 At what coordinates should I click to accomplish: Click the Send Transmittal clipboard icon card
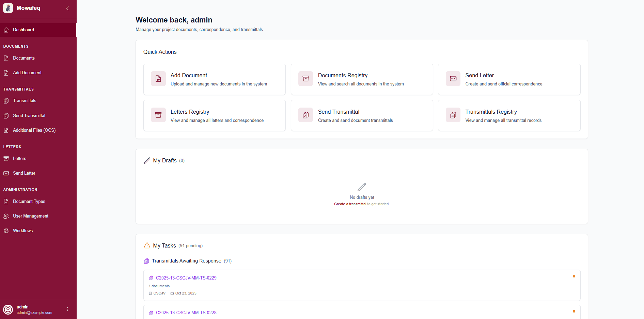[305, 115]
